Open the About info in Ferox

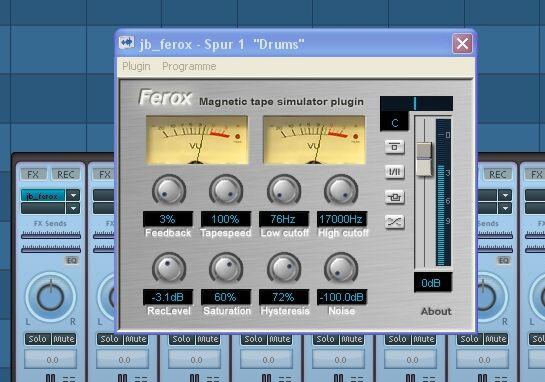[x=436, y=311]
